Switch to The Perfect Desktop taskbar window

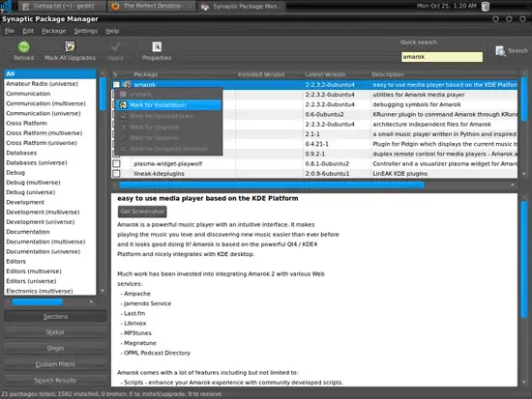pos(152,6)
